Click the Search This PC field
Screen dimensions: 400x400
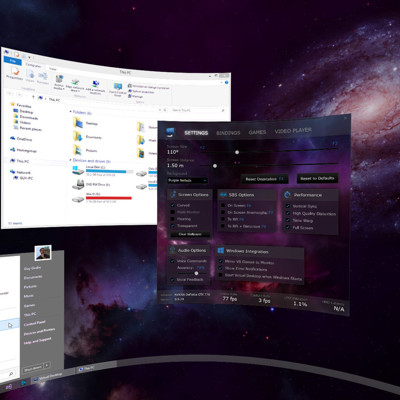coord(199,110)
